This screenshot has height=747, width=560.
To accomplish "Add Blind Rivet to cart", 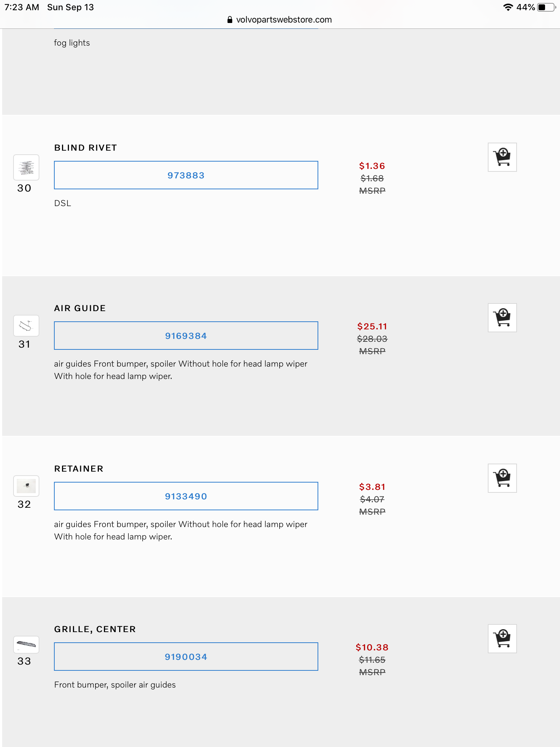I will [502, 157].
